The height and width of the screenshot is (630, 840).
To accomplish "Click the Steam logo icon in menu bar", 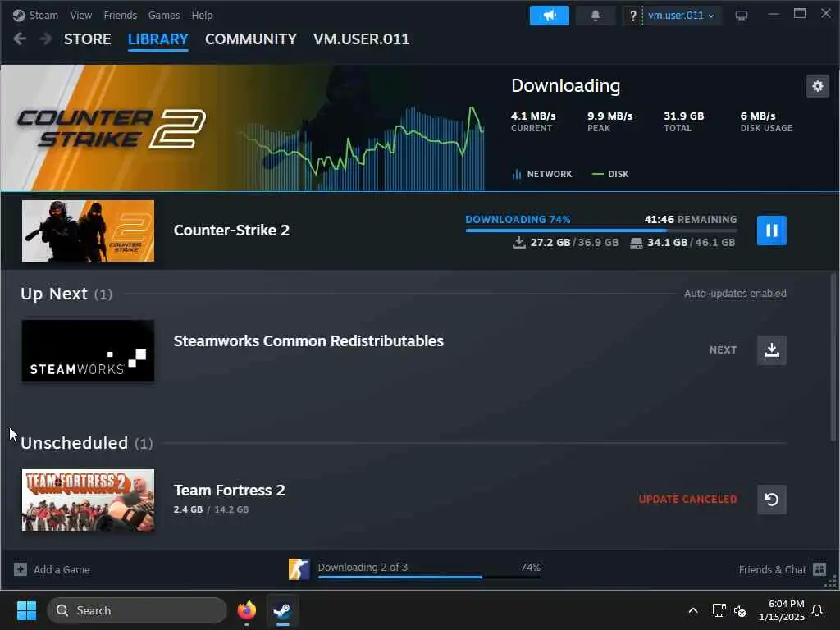I will click(x=19, y=16).
